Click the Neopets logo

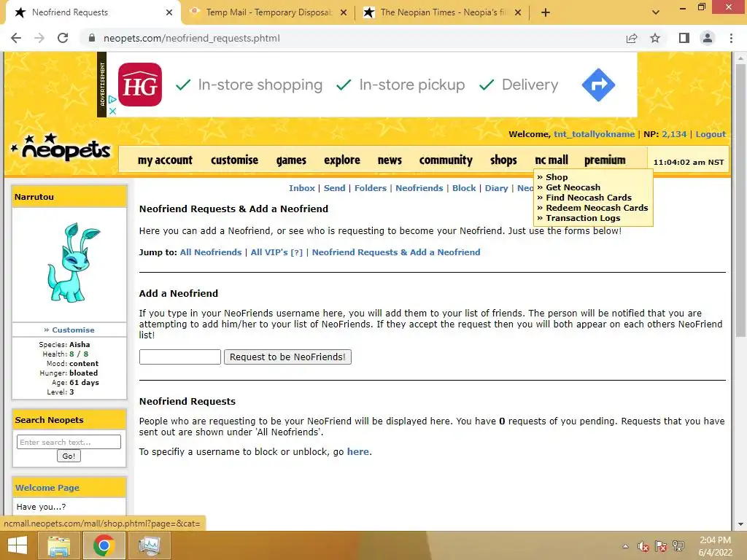[x=61, y=147]
